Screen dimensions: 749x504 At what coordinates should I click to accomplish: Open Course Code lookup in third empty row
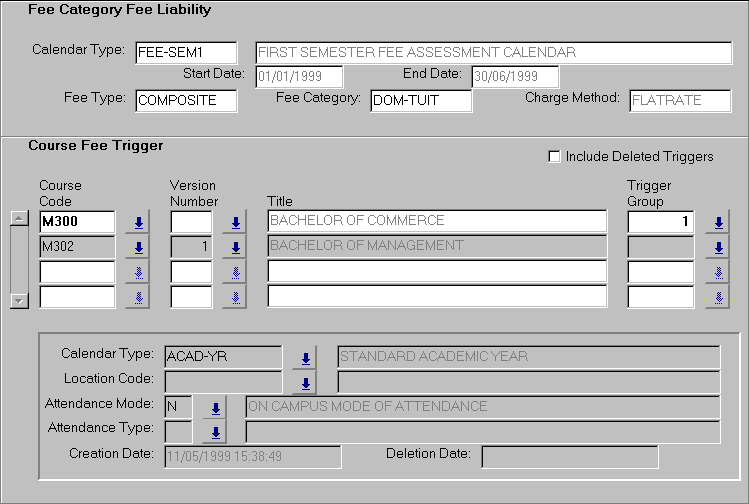coord(137,272)
